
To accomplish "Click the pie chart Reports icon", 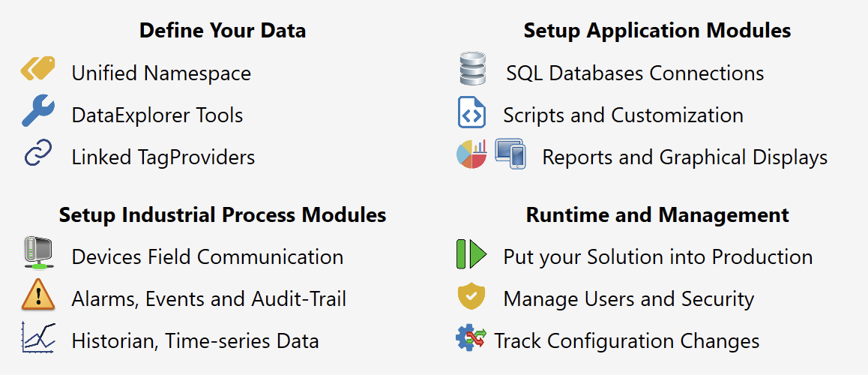I will pyautogui.click(x=471, y=154).
